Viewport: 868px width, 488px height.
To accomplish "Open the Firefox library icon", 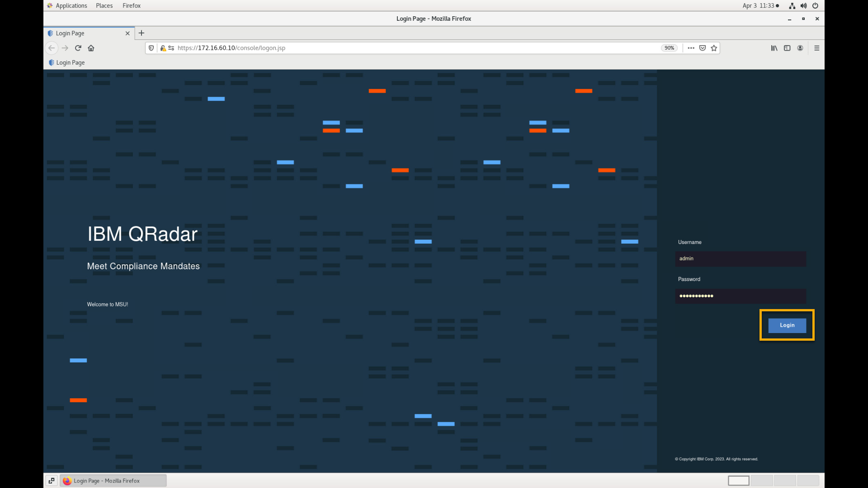I will point(774,48).
